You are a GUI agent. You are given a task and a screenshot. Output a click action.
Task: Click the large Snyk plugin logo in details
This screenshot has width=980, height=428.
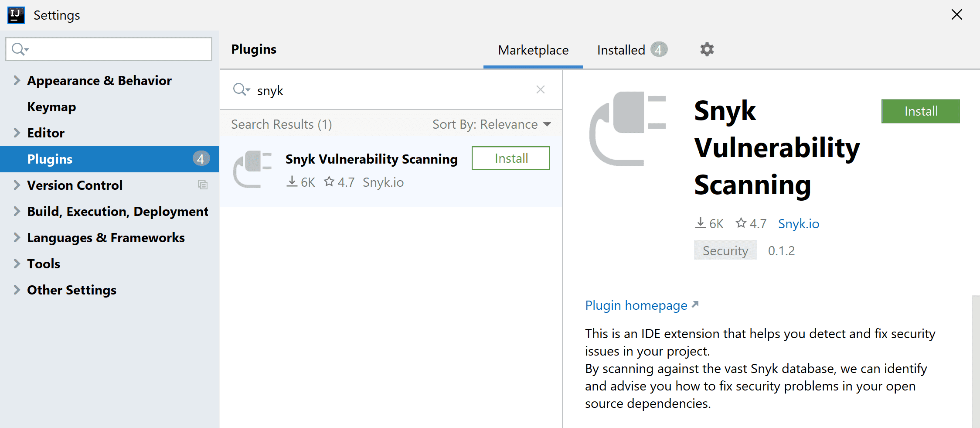627,129
